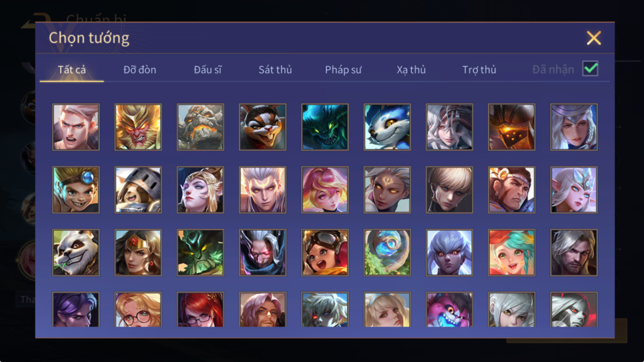Select the Wonder Woman hero portrait
Image resolution: width=644 pixels, height=362 pixels.
(x=138, y=253)
